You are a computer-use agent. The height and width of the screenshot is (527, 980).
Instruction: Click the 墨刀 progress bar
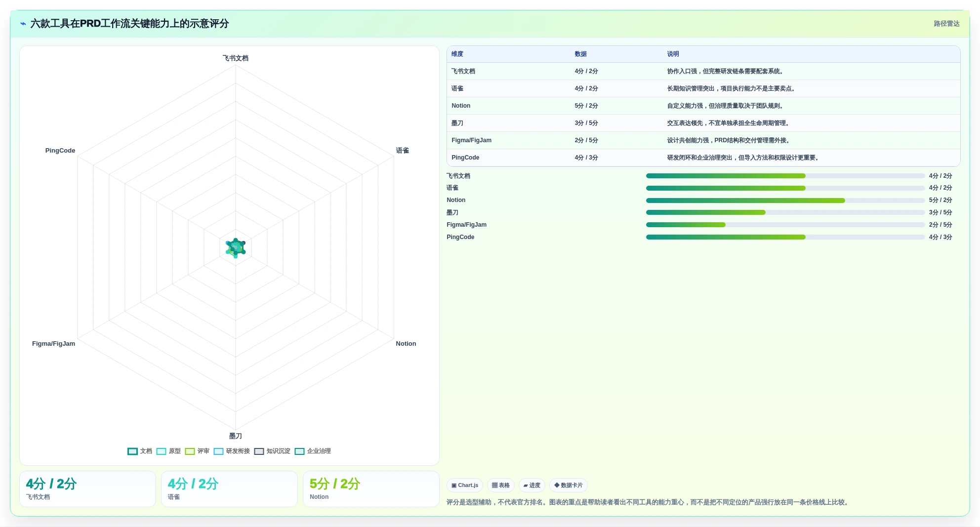tap(785, 212)
